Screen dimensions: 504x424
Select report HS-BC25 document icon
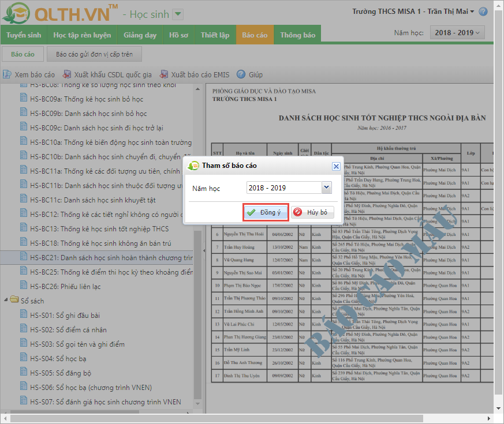point(24,271)
